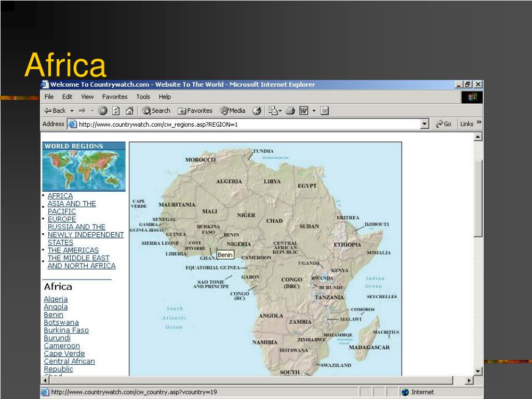Click the Discuss toolbar icon
The image size is (532, 399).
tap(325, 111)
